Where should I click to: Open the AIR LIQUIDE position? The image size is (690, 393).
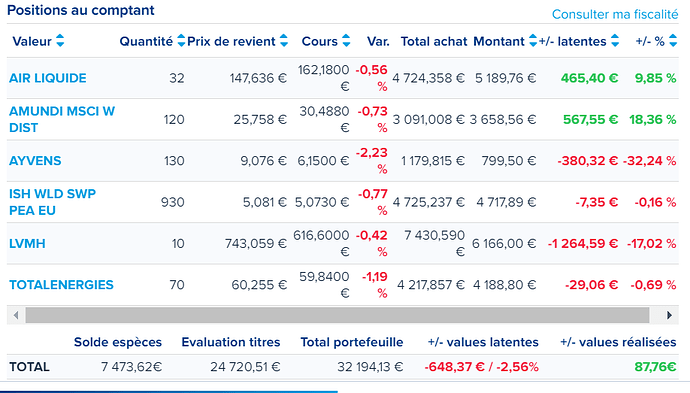(48, 78)
